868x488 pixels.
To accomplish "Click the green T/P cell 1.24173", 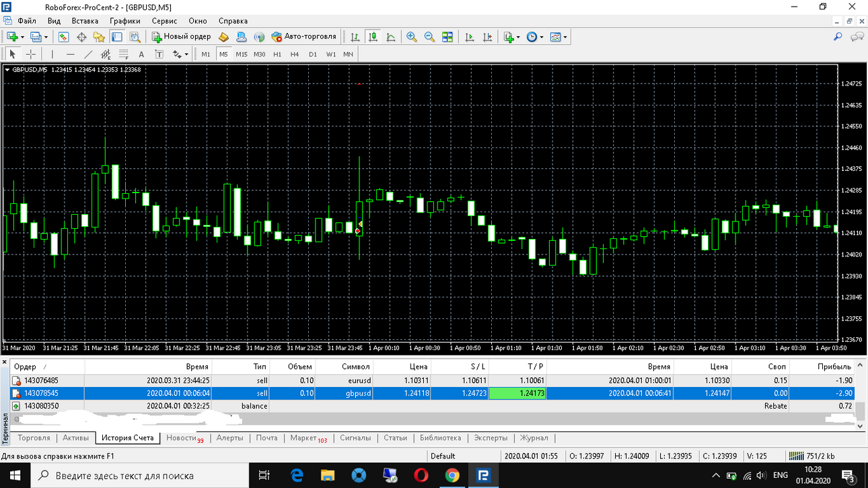I will tap(517, 393).
